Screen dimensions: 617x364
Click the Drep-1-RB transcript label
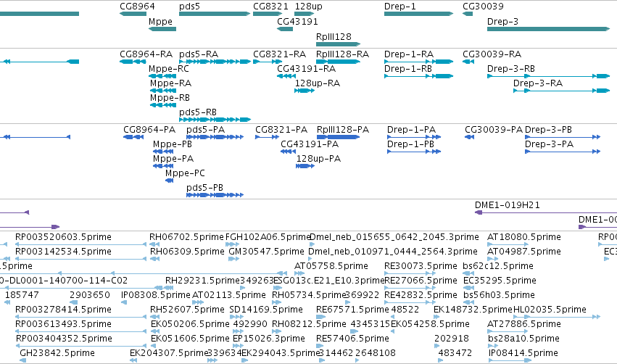click(x=408, y=69)
